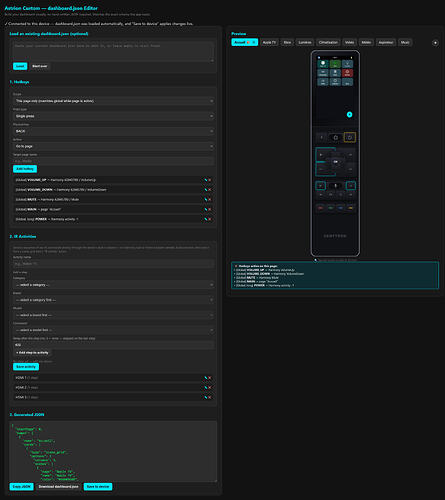Delete the MAIN hotkey with red X
The height and width of the screenshot is (500, 445).
click(x=210, y=209)
